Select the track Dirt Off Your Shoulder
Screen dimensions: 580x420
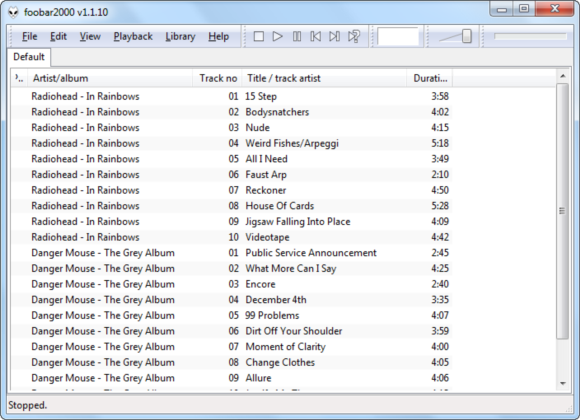[231, 331]
